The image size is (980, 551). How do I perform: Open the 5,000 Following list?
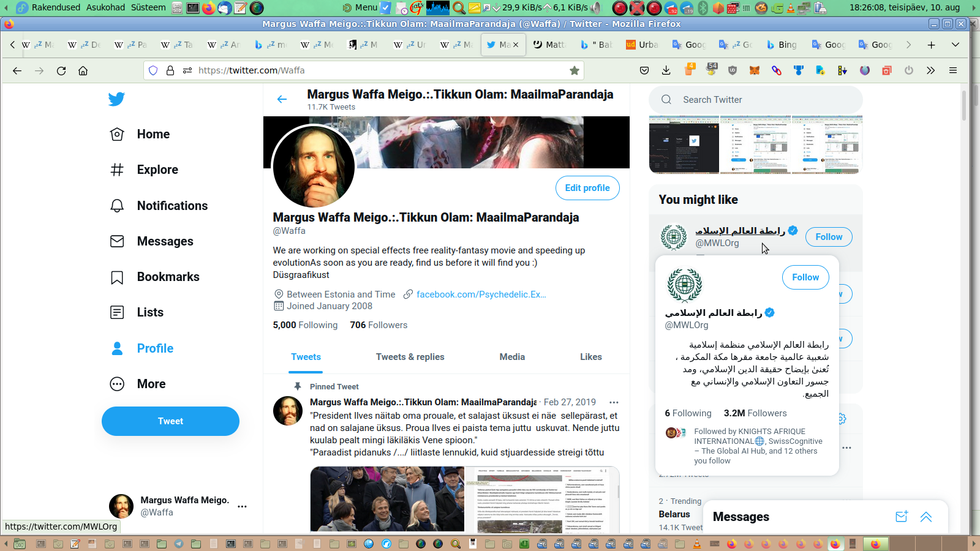click(305, 325)
